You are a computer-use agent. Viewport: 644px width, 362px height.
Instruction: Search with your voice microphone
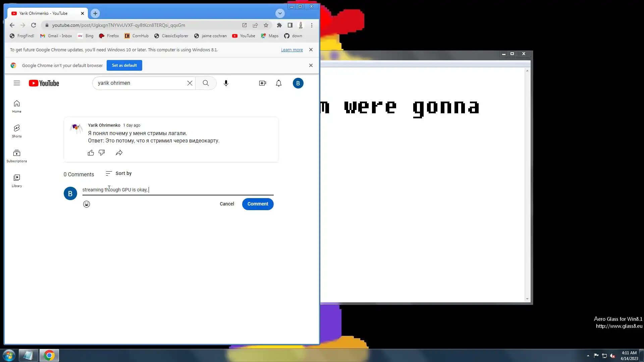(x=226, y=83)
